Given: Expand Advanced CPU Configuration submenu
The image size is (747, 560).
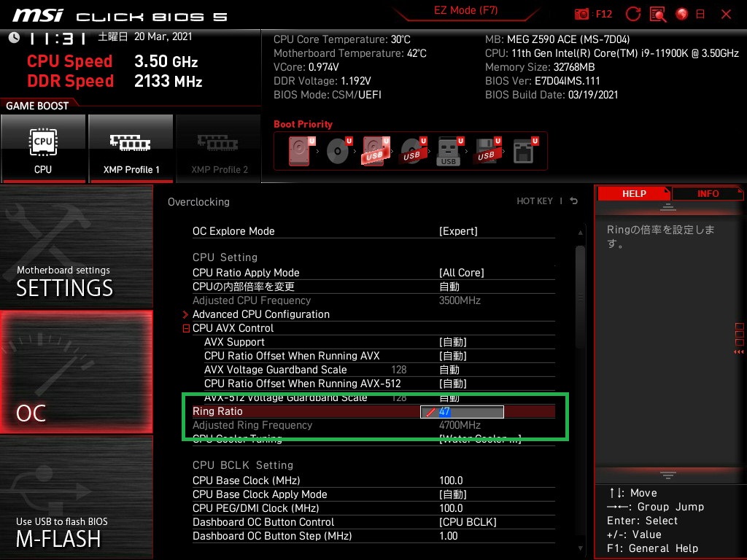Looking at the screenshot, I should [x=260, y=314].
